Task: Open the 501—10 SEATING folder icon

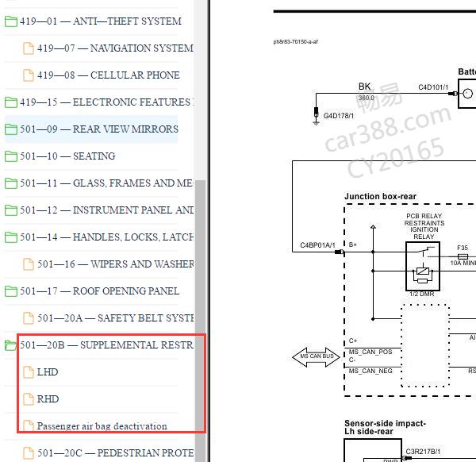Action: click(x=11, y=156)
